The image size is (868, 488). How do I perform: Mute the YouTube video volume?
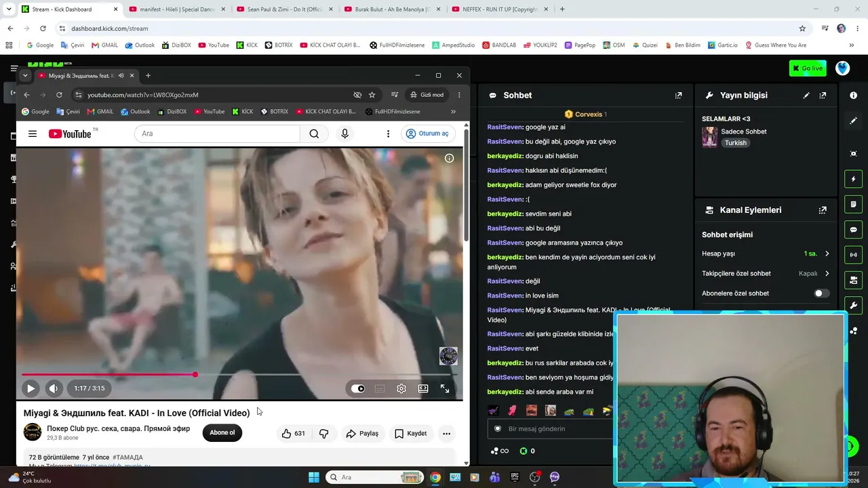click(54, 388)
